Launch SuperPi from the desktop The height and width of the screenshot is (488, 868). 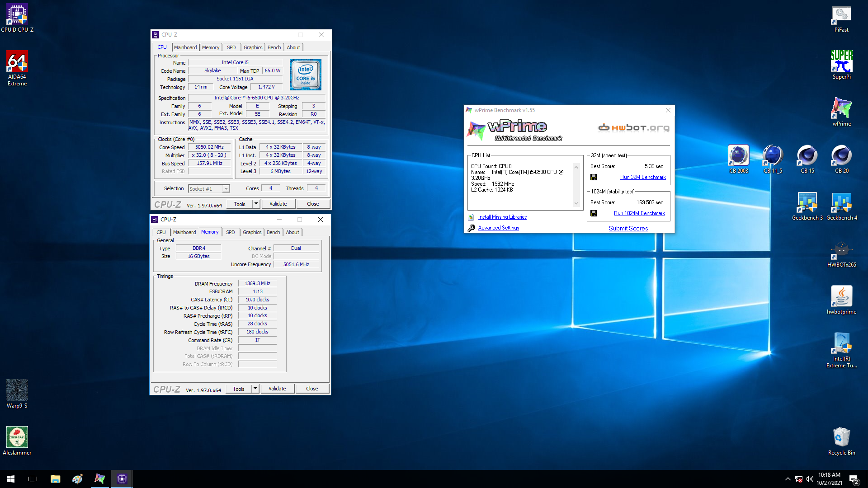[841, 65]
